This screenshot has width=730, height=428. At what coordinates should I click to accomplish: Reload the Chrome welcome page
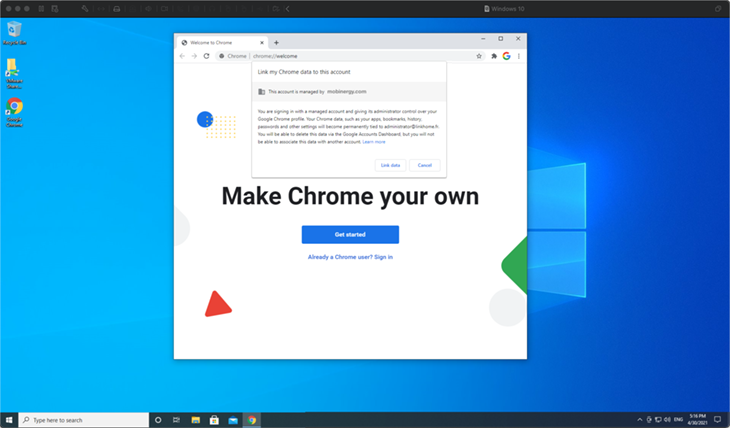[x=206, y=56]
